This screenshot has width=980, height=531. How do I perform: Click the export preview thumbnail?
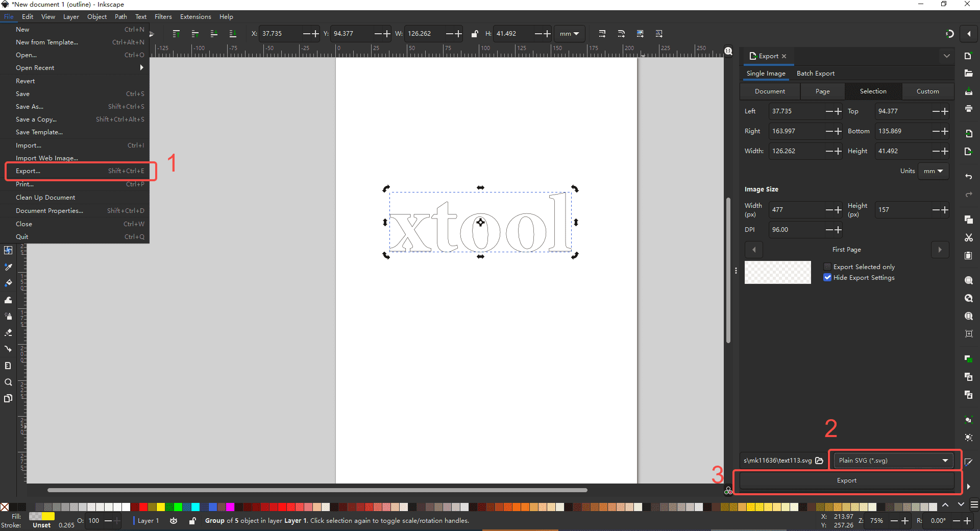777,273
